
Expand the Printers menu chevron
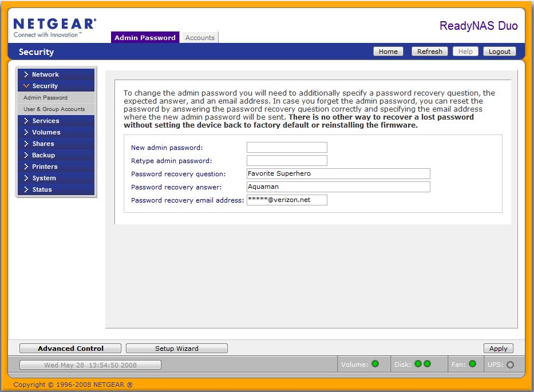tap(26, 167)
